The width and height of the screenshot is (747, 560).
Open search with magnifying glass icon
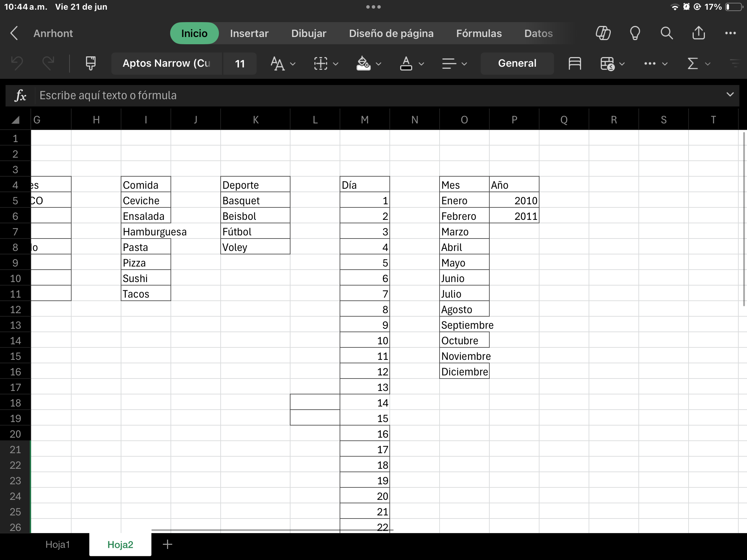point(667,33)
